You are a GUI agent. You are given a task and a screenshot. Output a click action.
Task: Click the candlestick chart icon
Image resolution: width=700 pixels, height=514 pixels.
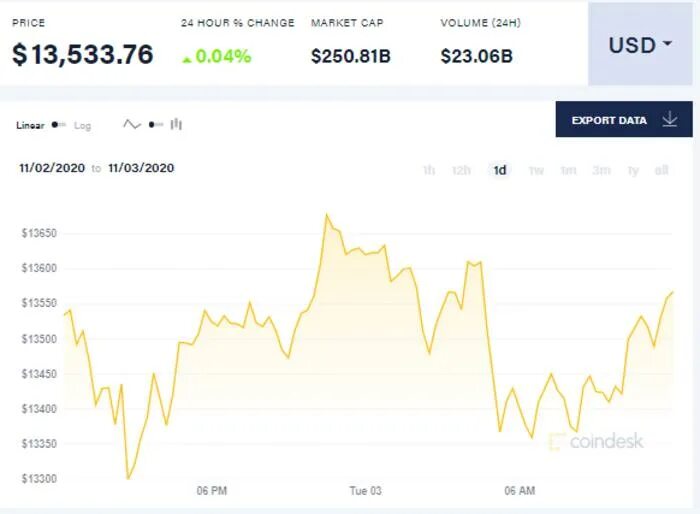click(x=176, y=124)
